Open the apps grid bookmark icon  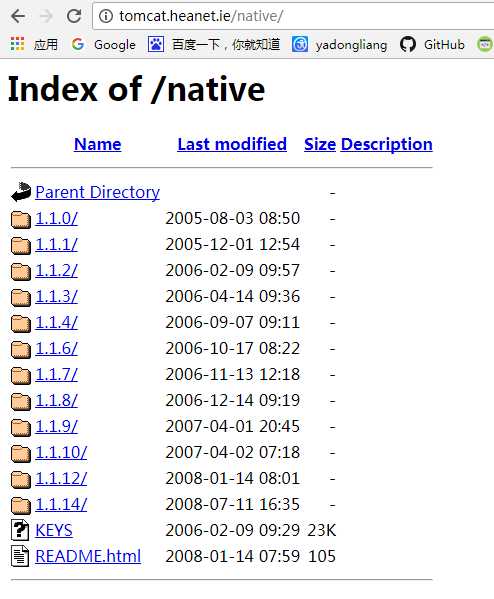[x=17, y=44]
